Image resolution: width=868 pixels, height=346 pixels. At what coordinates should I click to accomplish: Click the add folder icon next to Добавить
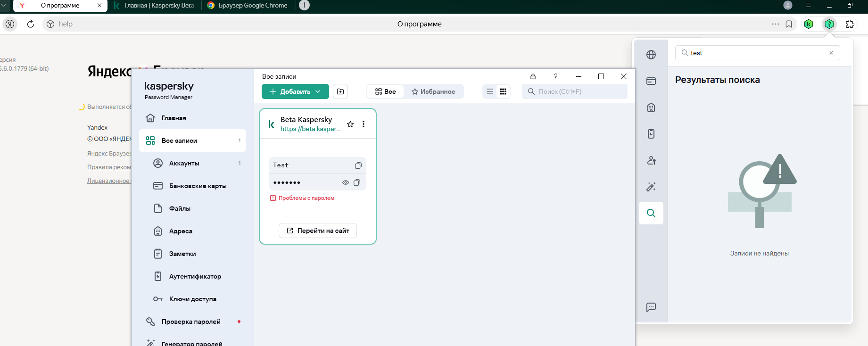340,91
